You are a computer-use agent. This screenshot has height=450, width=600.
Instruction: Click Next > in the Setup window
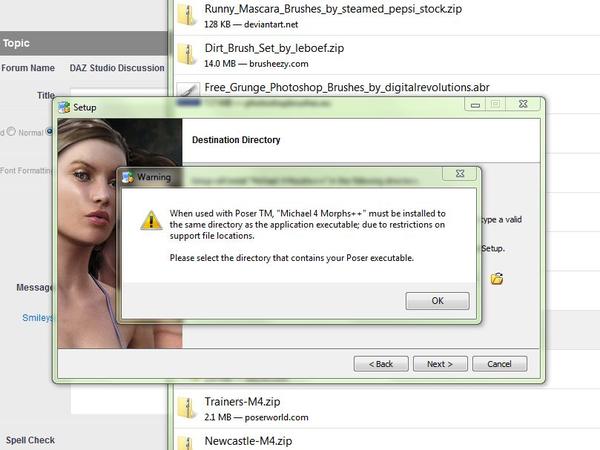coord(440,364)
